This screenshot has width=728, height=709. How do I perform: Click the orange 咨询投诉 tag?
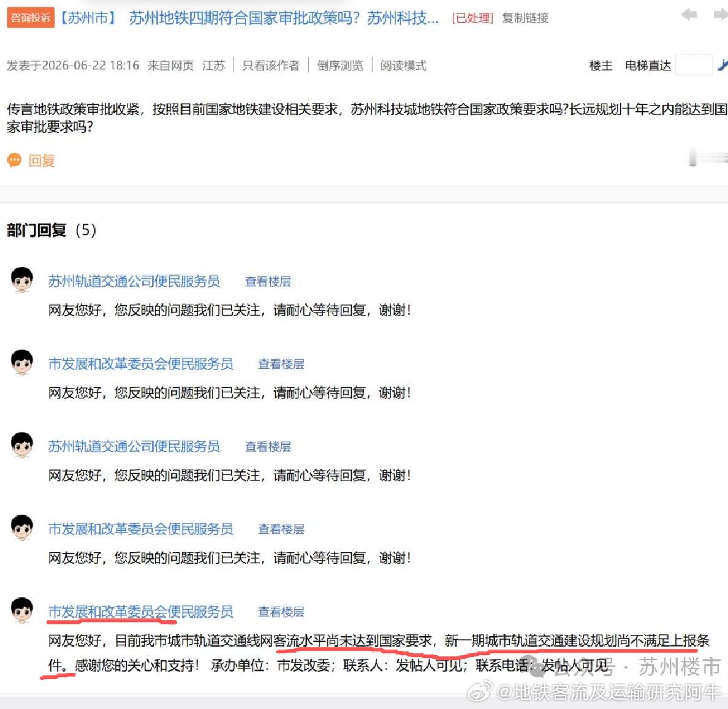coord(31,18)
